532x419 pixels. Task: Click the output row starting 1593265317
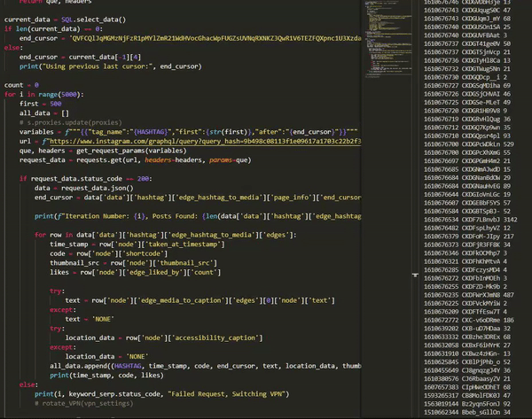[467, 396]
